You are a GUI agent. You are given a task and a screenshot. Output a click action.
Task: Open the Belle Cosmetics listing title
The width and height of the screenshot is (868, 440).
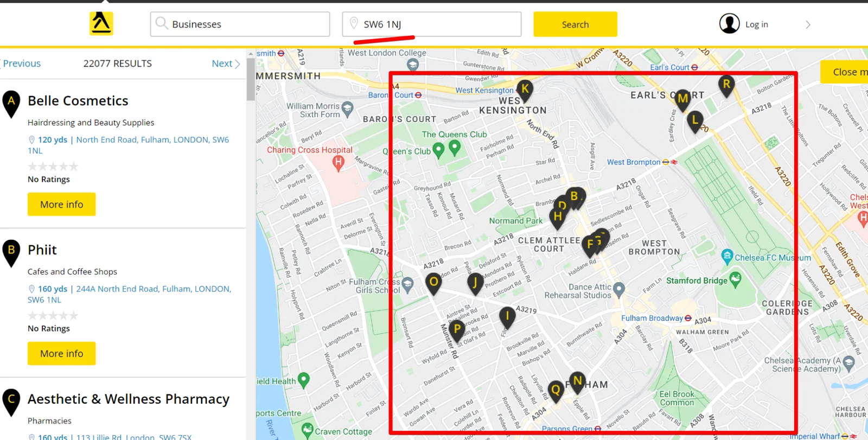[x=78, y=100]
